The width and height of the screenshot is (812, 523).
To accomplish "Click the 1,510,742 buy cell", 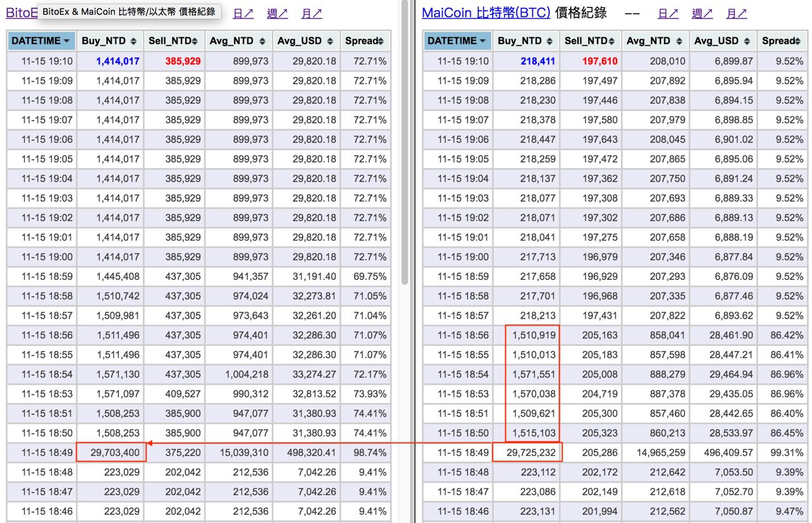I will click(110, 296).
